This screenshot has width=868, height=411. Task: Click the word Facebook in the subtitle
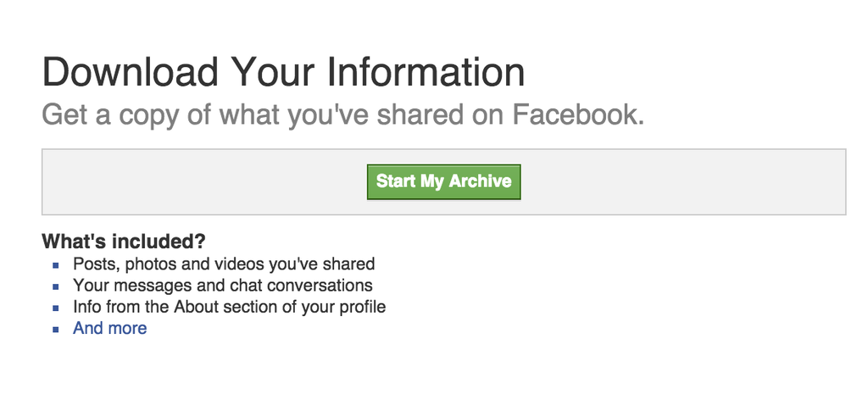(x=578, y=114)
